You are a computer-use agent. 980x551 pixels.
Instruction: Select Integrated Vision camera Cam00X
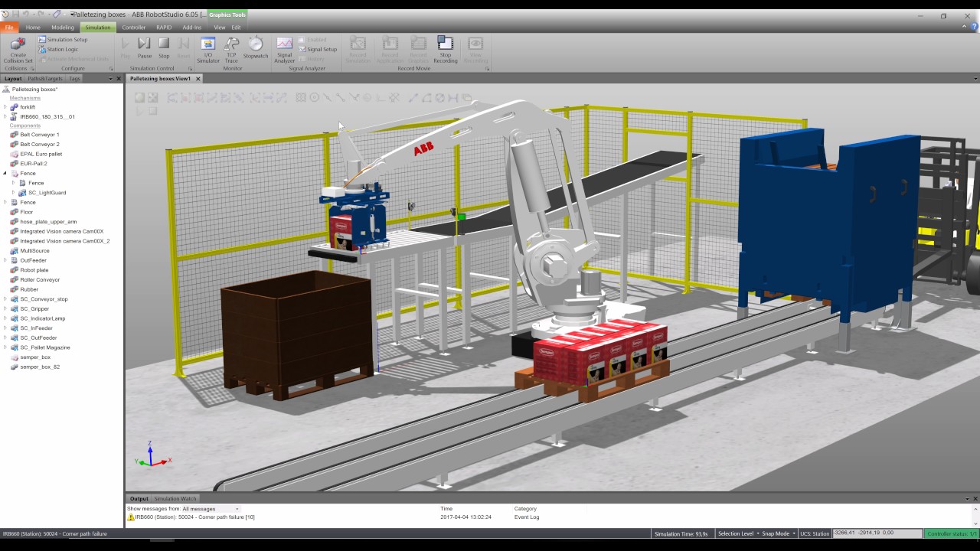(61, 231)
